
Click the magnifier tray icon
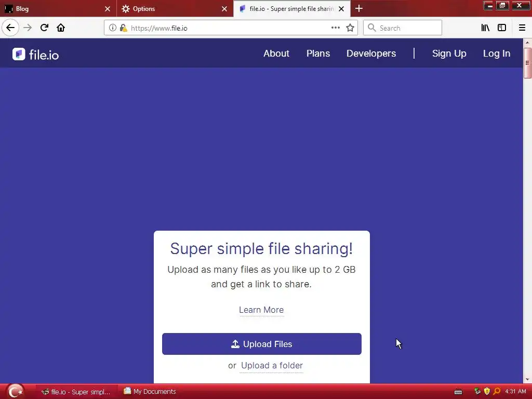(497, 391)
